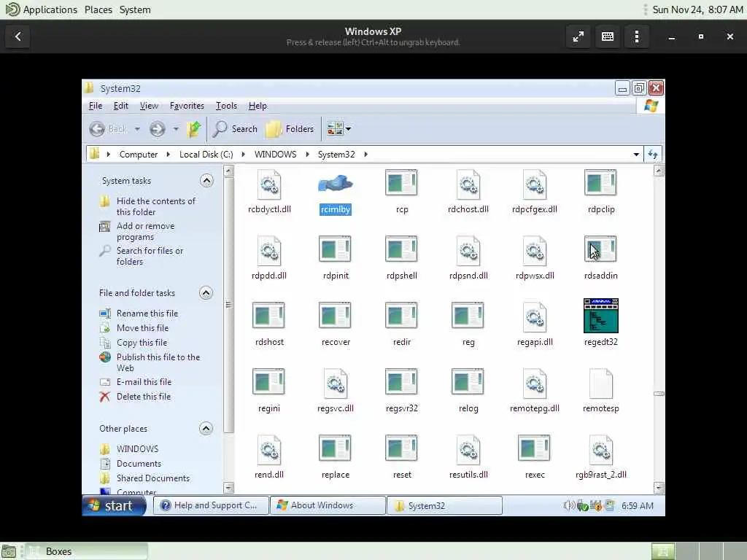747x560 pixels.
Task: Open the Back history dropdown arrow
Action: click(137, 129)
